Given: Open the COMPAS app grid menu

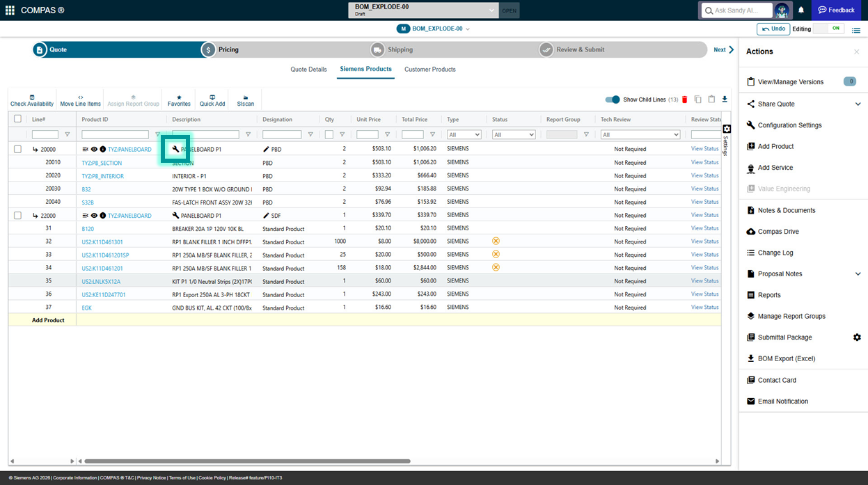Looking at the screenshot, I should tap(10, 10).
